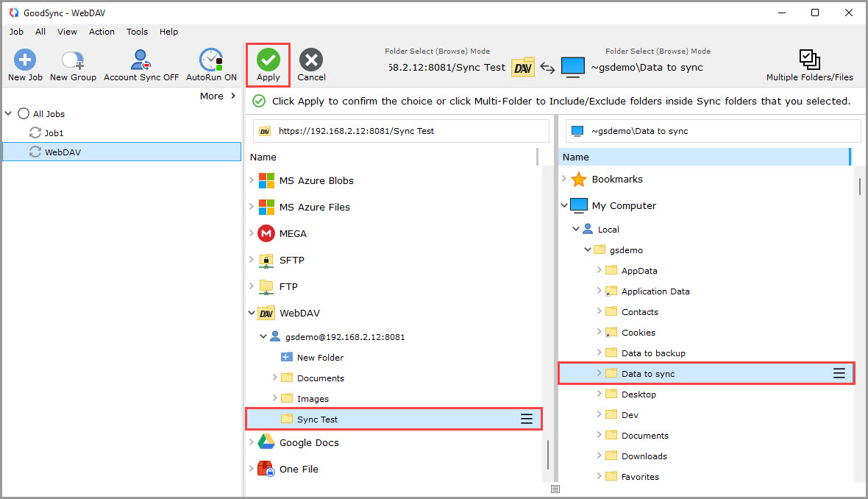868x499 pixels.
Task: Select the All Jobs radio circle
Action: [24, 113]
